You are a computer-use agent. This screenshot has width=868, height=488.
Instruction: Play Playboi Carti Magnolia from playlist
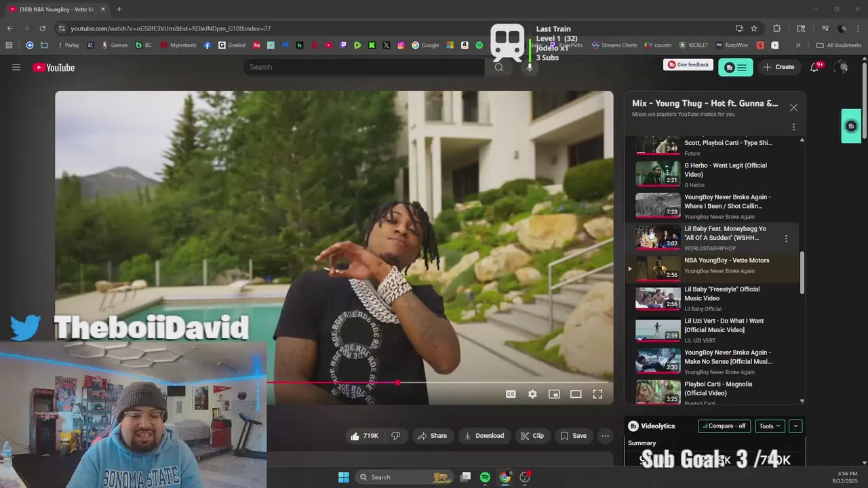[x=658, y=392]
